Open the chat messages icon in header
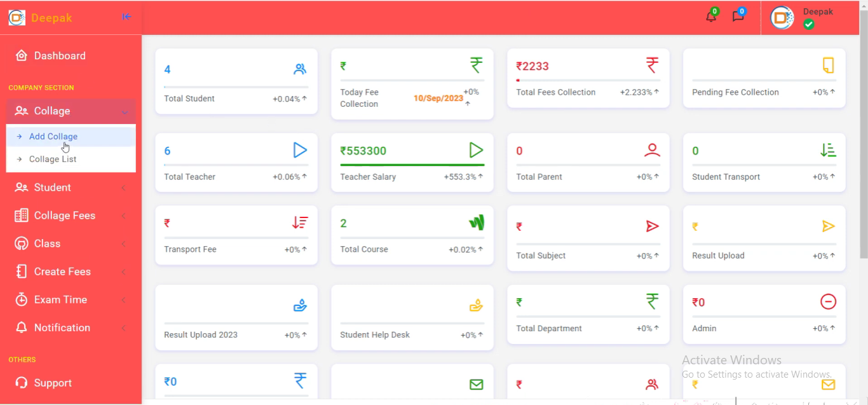 [738, 17]
